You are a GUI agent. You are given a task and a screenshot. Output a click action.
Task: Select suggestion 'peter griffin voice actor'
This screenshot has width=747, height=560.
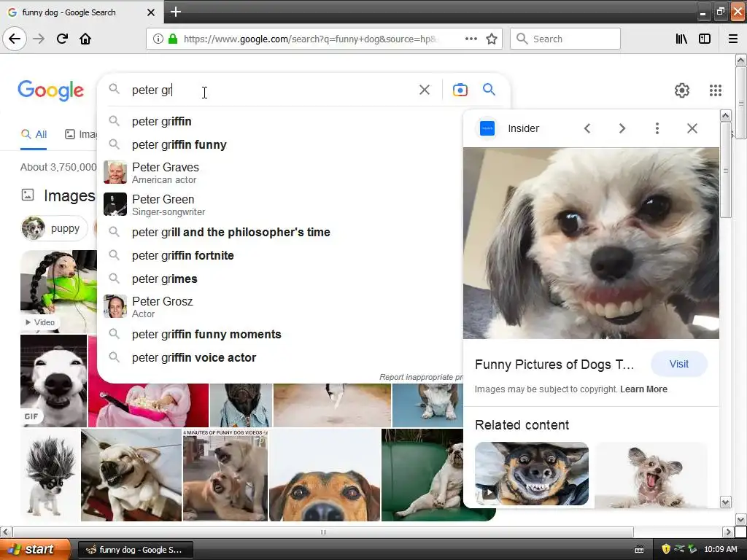click(x=281, y=357)
